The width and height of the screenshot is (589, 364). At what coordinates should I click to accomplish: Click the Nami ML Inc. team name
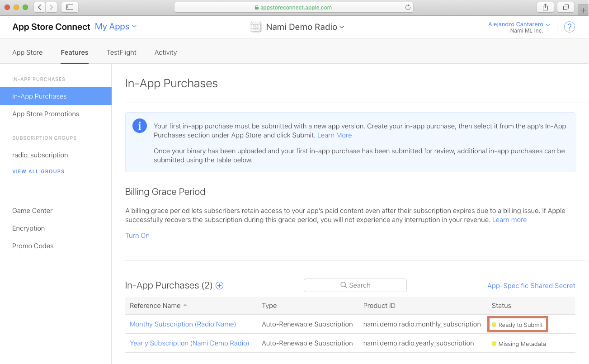pos(528,31)
